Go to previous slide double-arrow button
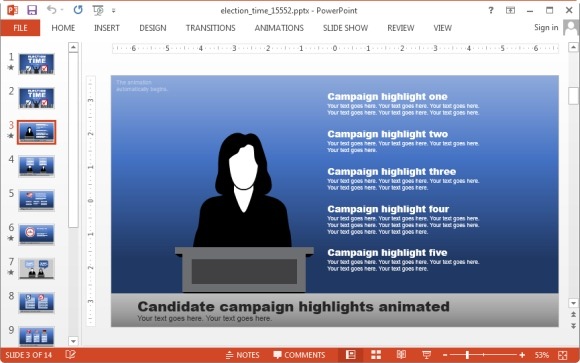 (x=573, y=315)
